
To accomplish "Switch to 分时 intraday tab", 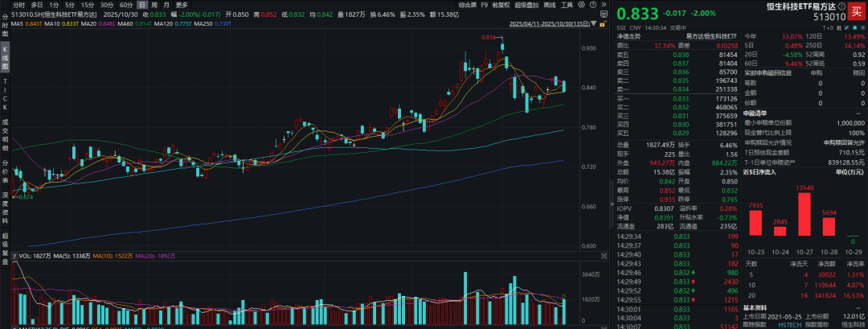I will 20,5.
